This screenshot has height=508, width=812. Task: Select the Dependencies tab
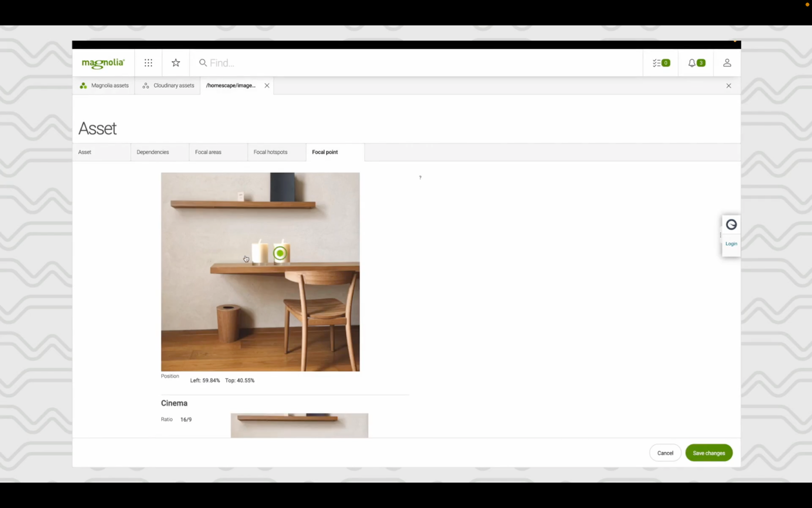coord(153,152)
